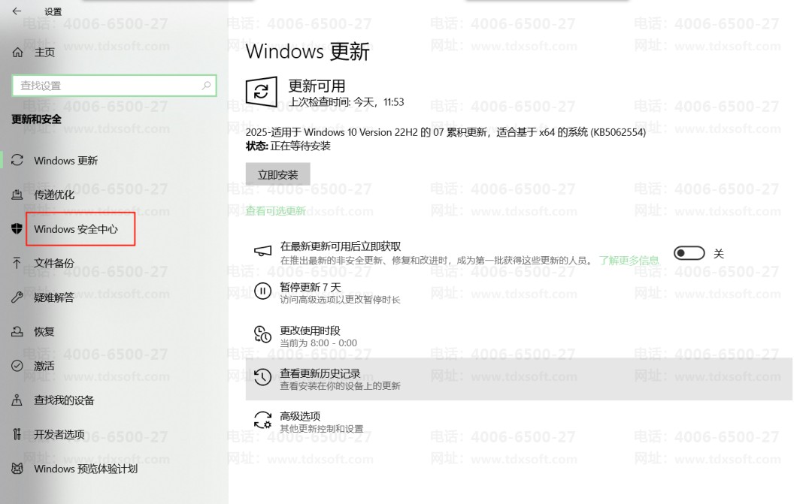The height and width of the screenshot is (504, 812).
Task: Click the 更新和安全 section heading
Action: [36, 119]
